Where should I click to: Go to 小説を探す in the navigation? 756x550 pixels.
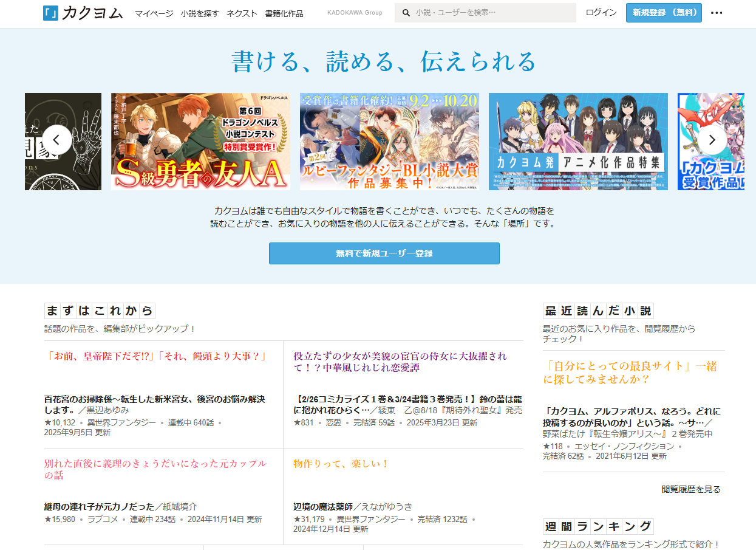point(200,13)
